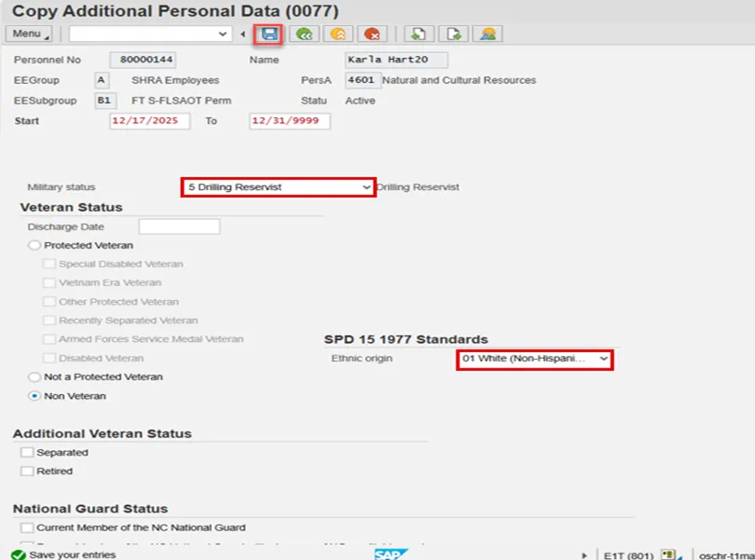755x560 pixels.
Task: Click the Name field Karla Hart20
Action: (396, 60)
